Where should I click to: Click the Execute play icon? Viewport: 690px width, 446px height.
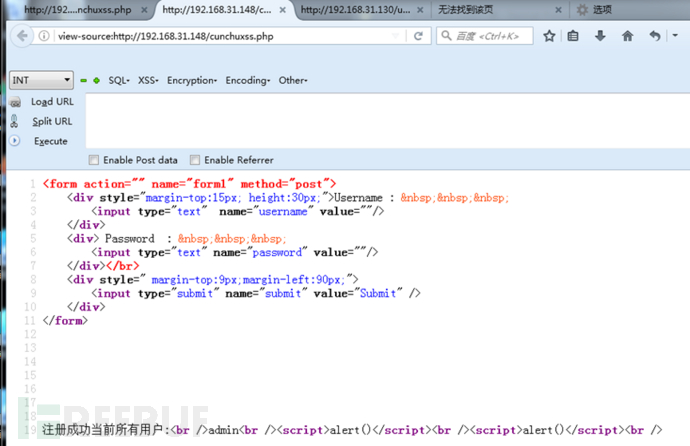click(x=15, y=141)
